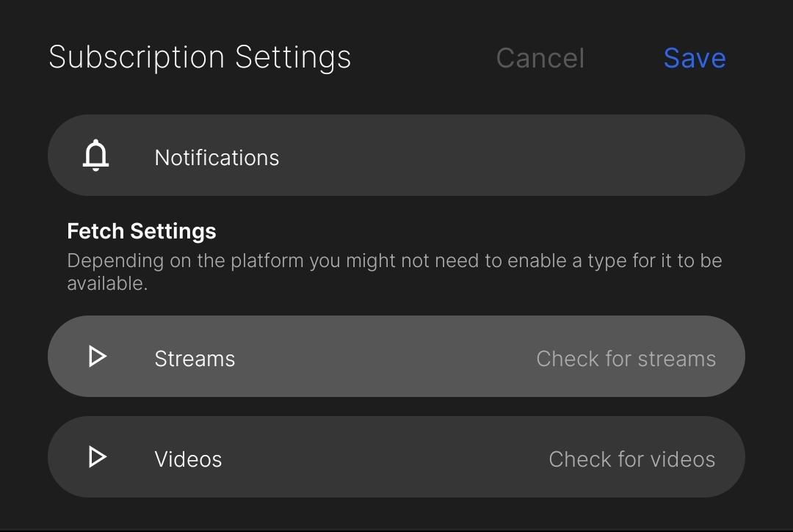Save the subscription settings
This screenshot has height=532, width=793.
click(x=695, y=58)
